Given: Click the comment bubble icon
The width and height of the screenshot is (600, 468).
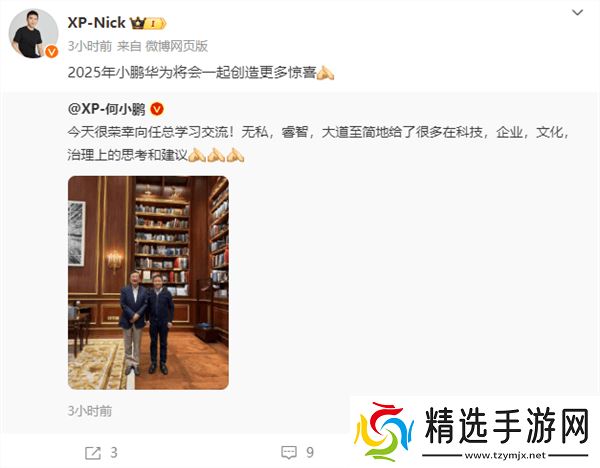Looking at the screenshot, I should (x=289, y=453).
